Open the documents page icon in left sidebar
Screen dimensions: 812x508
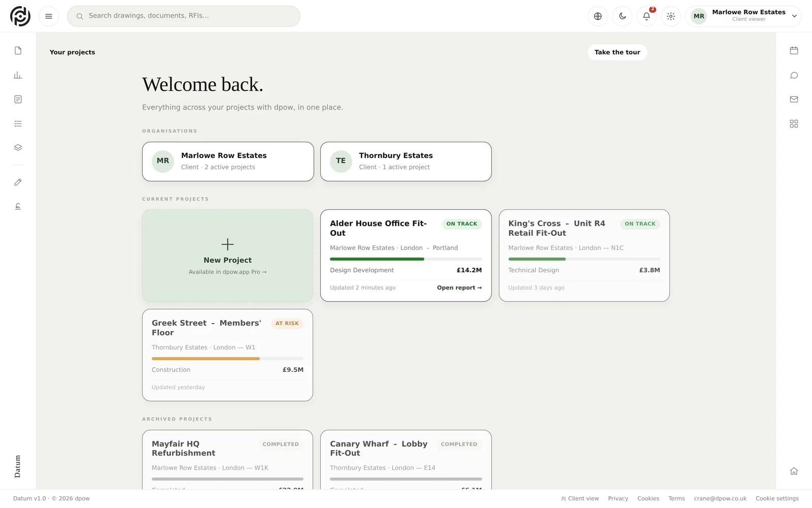point(18,51)
